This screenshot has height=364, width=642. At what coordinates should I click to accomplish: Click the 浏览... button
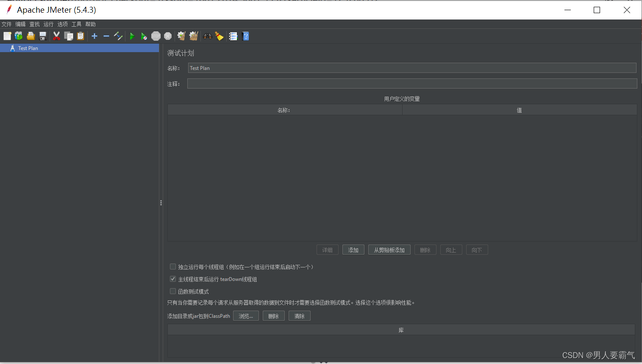[246, 316]
